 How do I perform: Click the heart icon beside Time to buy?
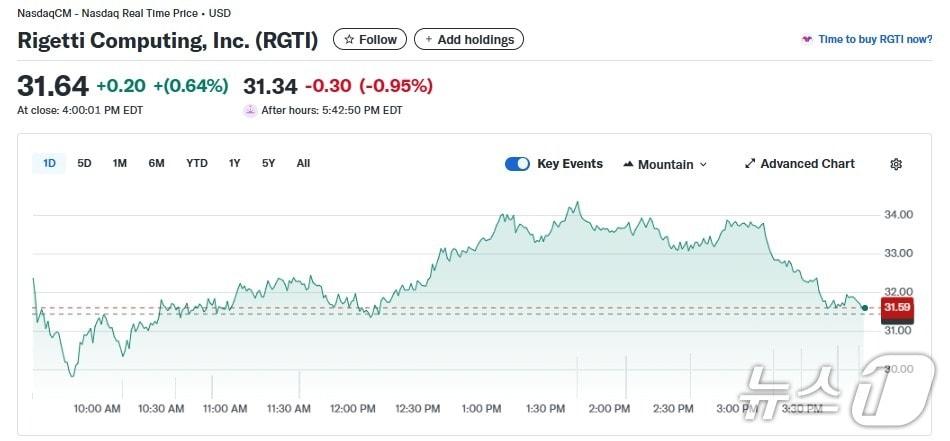(807, 40)
